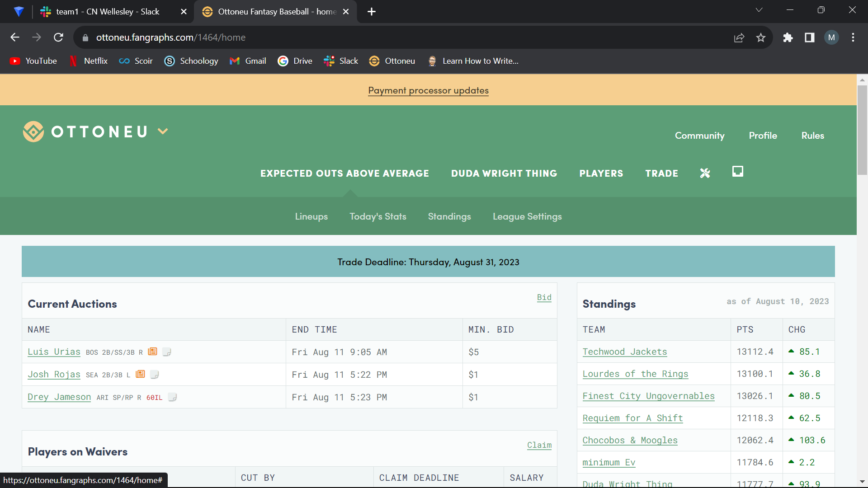View site information lock icon
Viewport: 868px width, 488px height.
(85, 38)
